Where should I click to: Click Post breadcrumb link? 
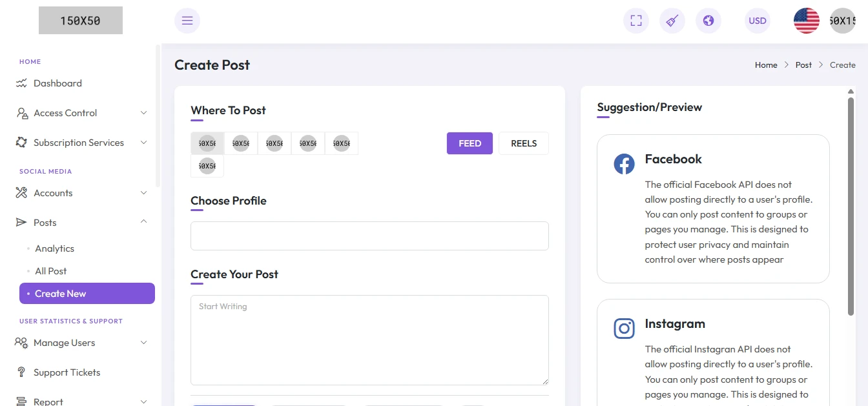coord(803,65)
